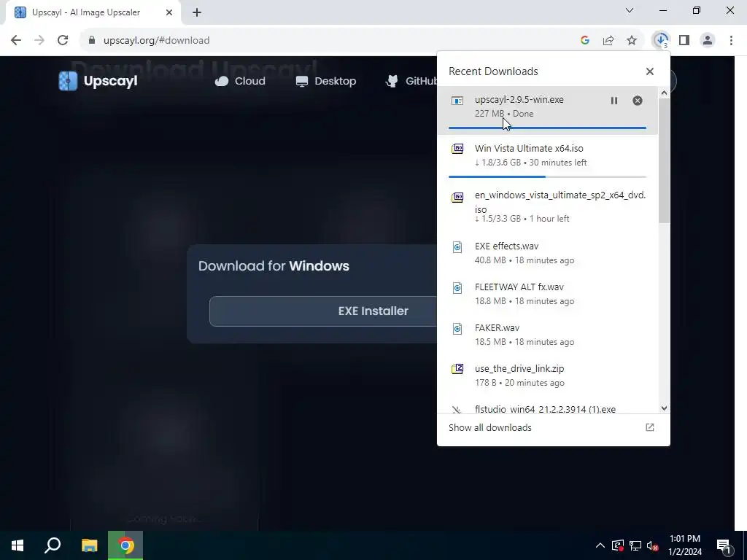
Task: Open Windows taskbar search
Action: coord(53,545)
